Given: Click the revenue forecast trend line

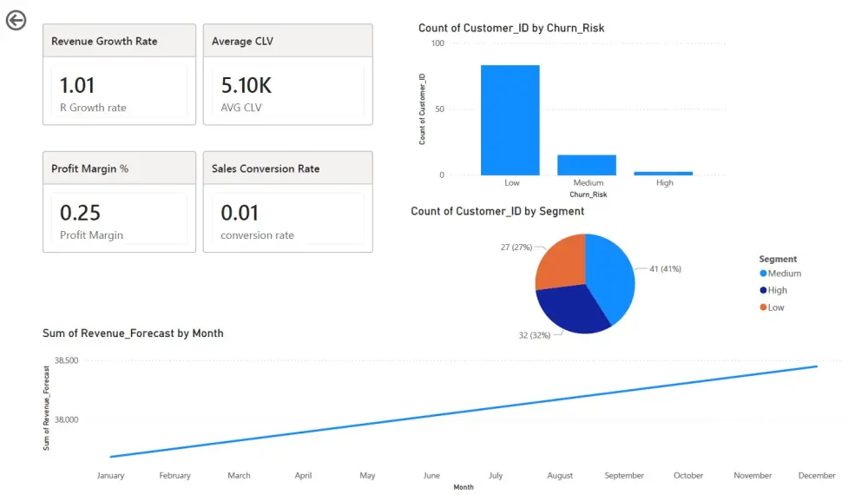Looking at the screenshot, I should [x=464, y=412].
